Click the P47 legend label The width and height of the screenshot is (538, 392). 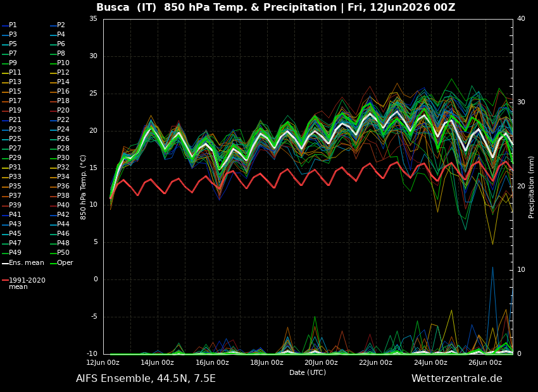click(15, 243)
